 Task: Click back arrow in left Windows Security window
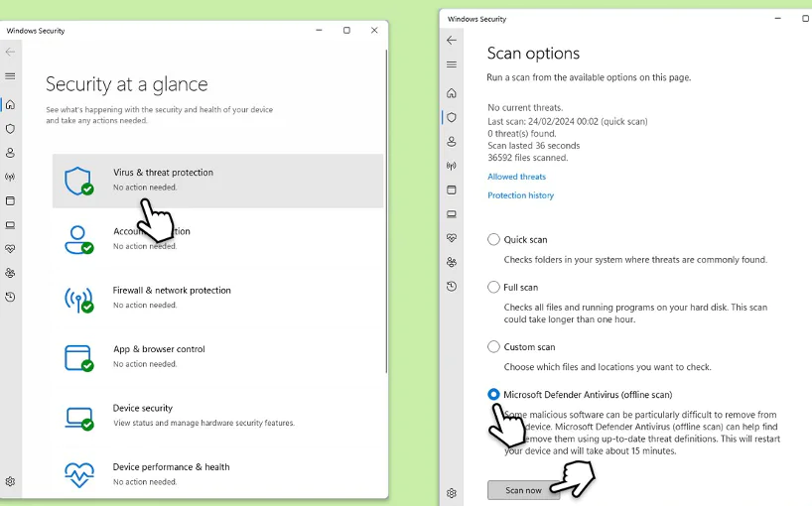[10, 52]
